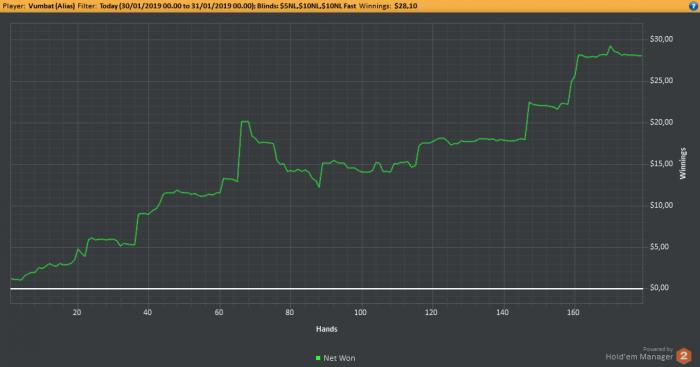Screen dimensions: 700x367
Task: Click the Vumbat (Alias) player name
Action: [x=51, y=6]
